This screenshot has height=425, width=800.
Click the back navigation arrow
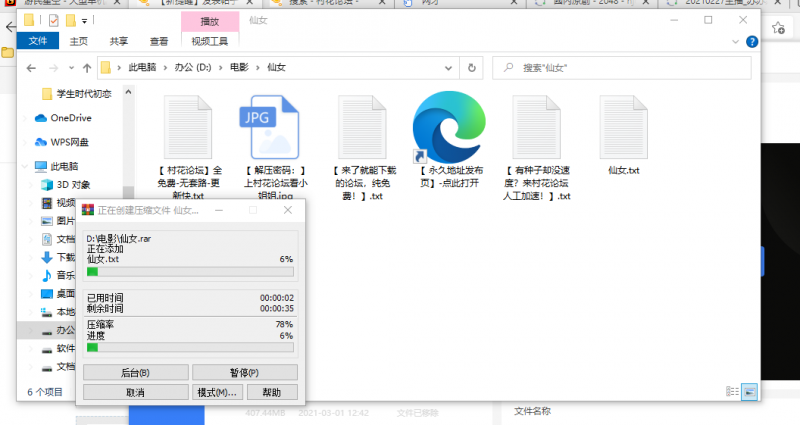[x=32, y=68]
